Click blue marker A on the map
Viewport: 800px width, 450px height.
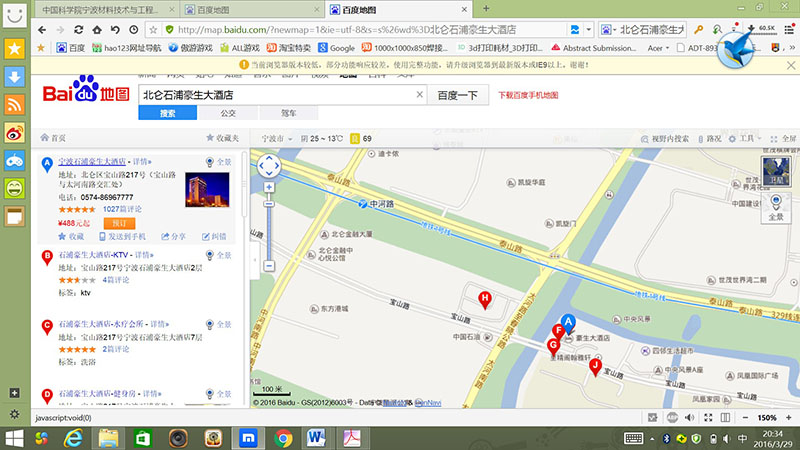pyautogui.click(x=568, y=322)
